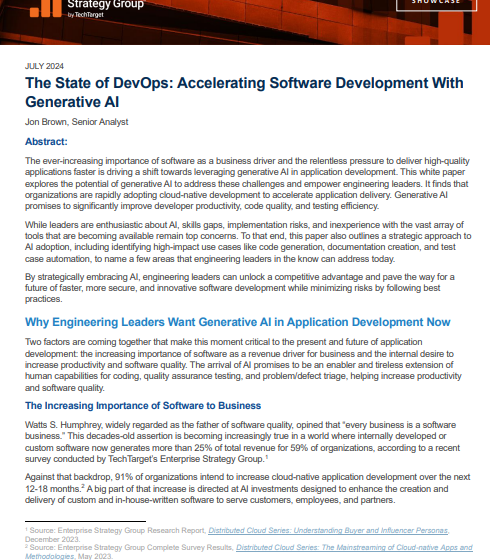
Task: Click heading 'Why Engineering Leaders Want Generative AI'
Action: pyautogui.click(x=238, y=322)
